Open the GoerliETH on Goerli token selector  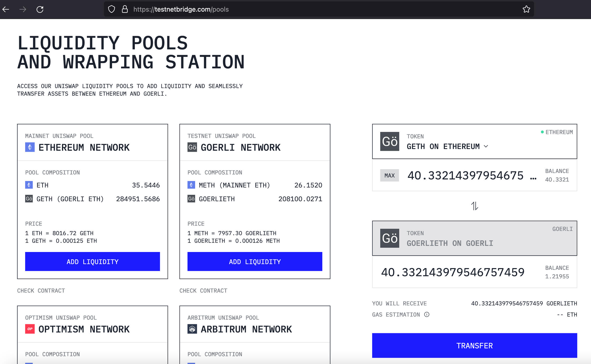coord(450,243)
